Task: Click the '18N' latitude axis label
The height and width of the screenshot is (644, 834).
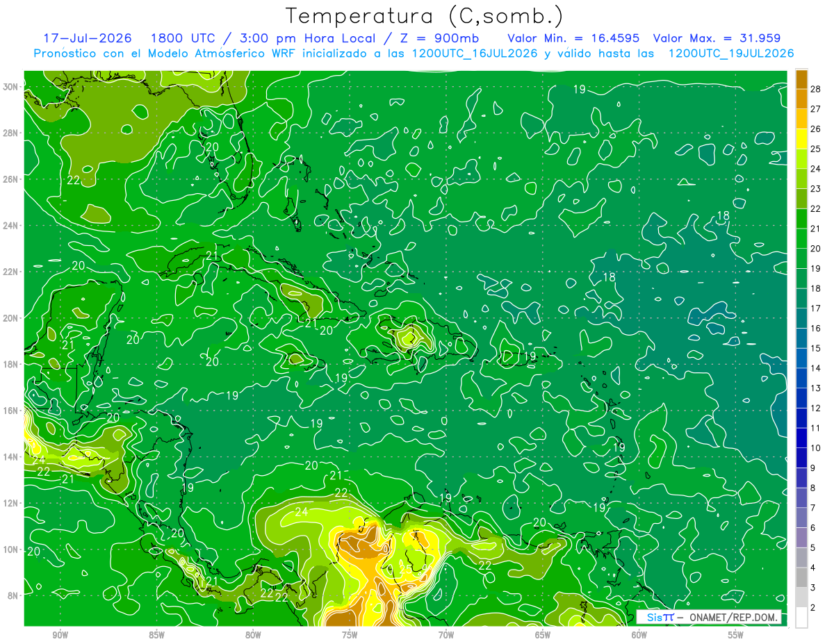Action: click(10, 364)
